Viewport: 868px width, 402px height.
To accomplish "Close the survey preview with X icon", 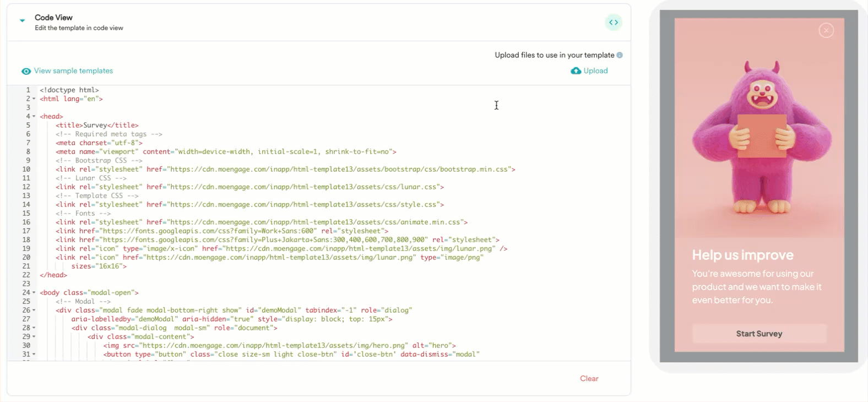I will coord(826,30).
